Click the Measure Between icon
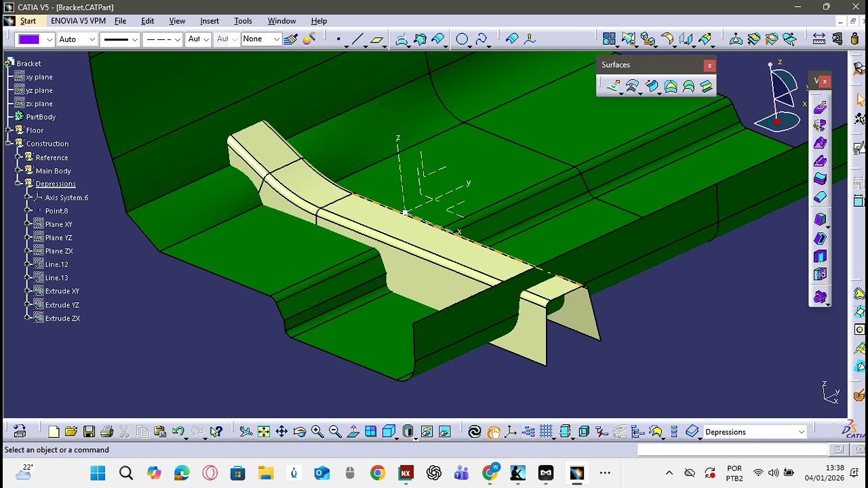 tap(818, 39)
